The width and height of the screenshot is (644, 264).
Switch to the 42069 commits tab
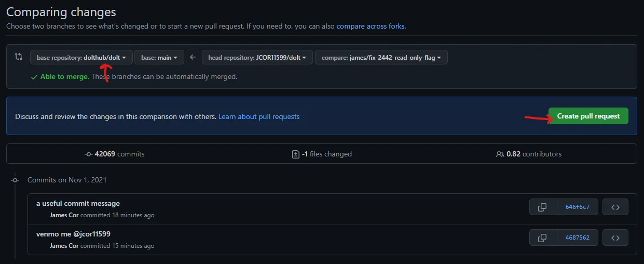(115, 154)
